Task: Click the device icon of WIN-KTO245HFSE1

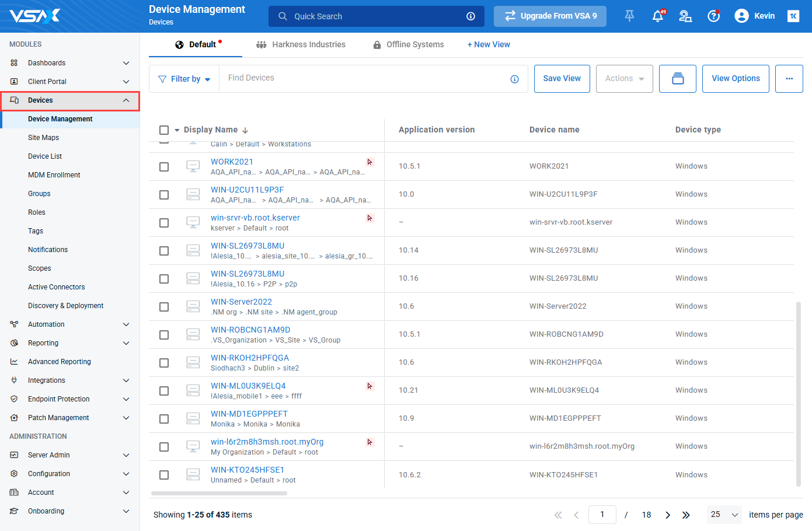Action: coord(193,474)
